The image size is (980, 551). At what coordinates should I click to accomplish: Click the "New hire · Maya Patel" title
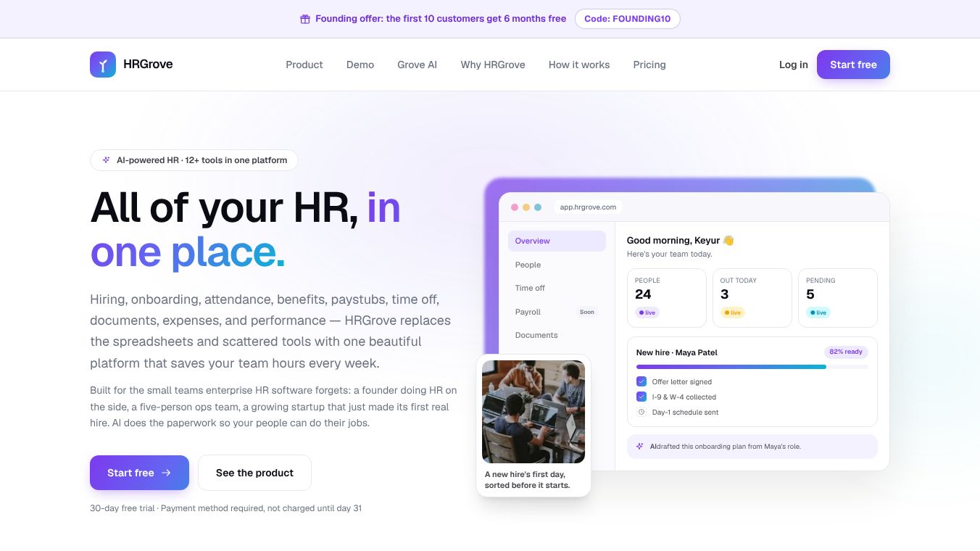click(677, 352)
